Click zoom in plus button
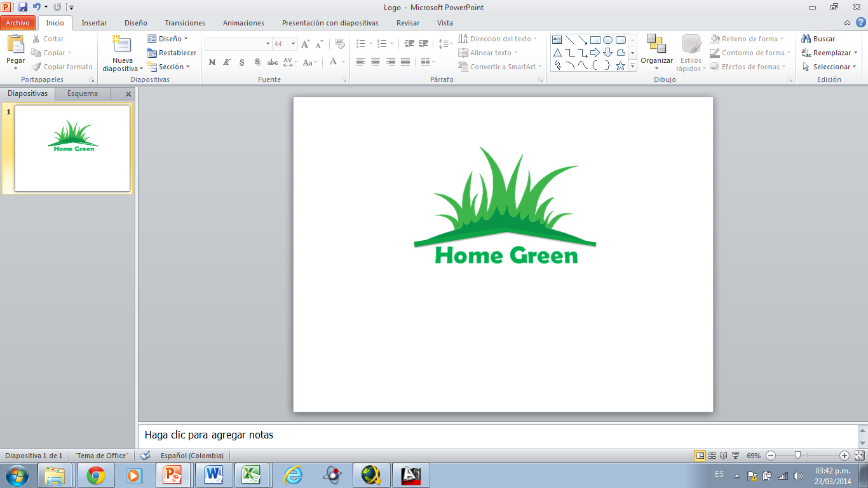 [844, 456]
